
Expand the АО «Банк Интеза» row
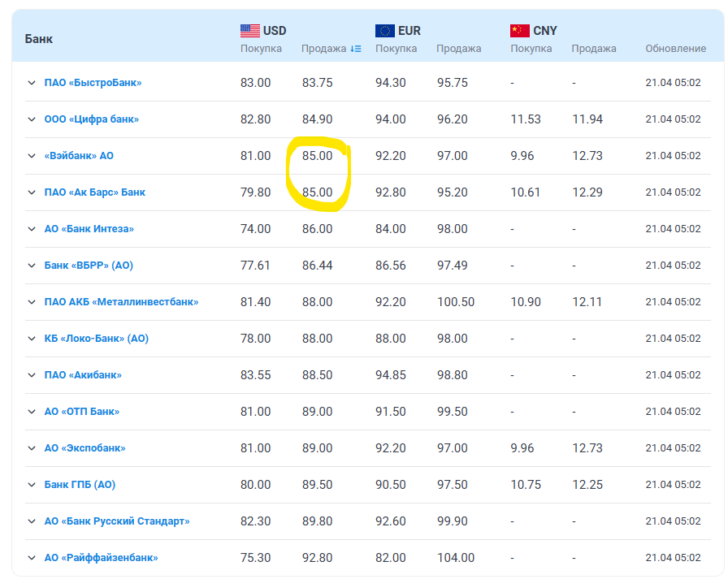[32, 229]
